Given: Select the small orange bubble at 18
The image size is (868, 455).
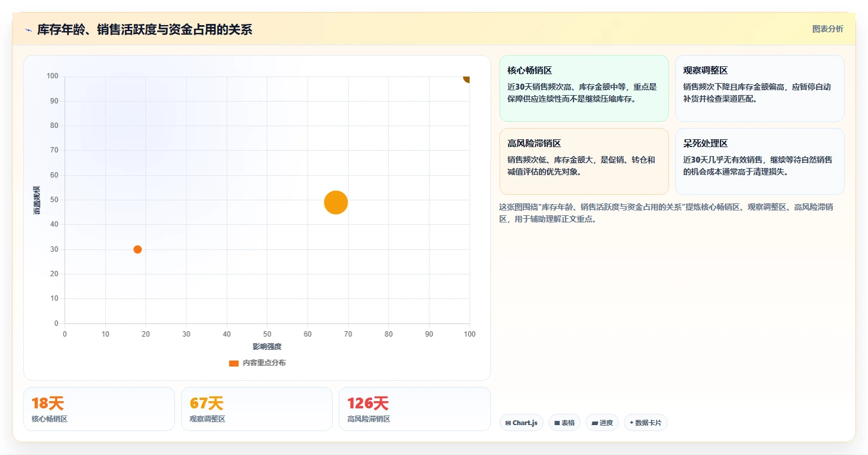Looking at the screenshot, I should pos(137,249).
